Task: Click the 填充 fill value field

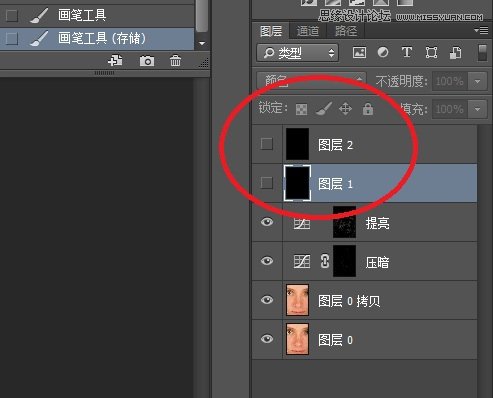Action: click(449, 109)
